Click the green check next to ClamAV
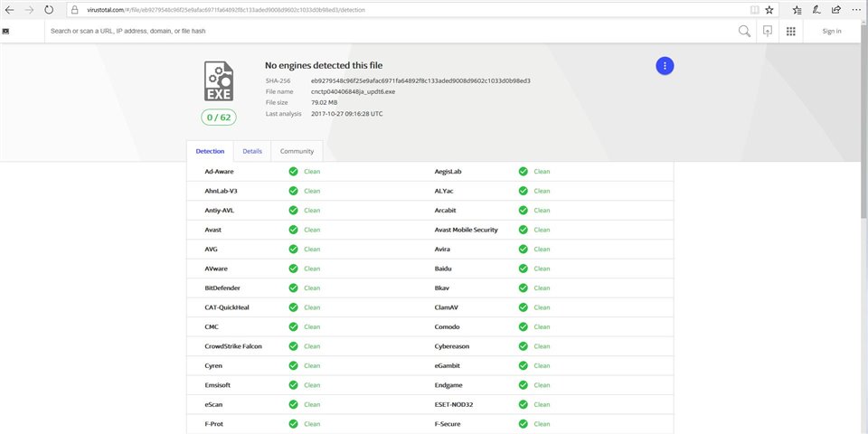 pos(524,307)
